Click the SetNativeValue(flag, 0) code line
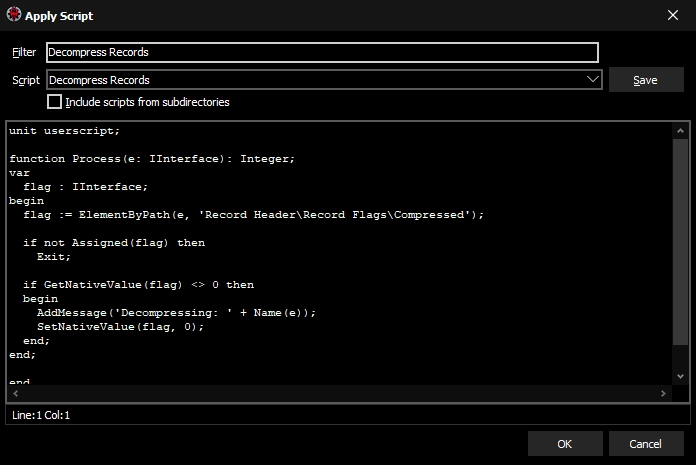 tap(120, 327)
